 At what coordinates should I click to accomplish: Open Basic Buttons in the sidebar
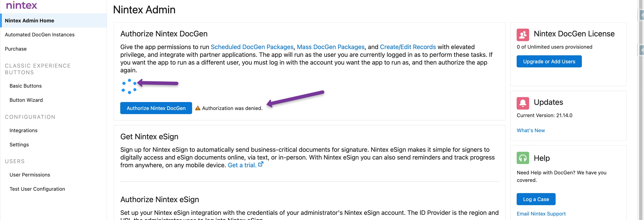(x=26, y=86)
